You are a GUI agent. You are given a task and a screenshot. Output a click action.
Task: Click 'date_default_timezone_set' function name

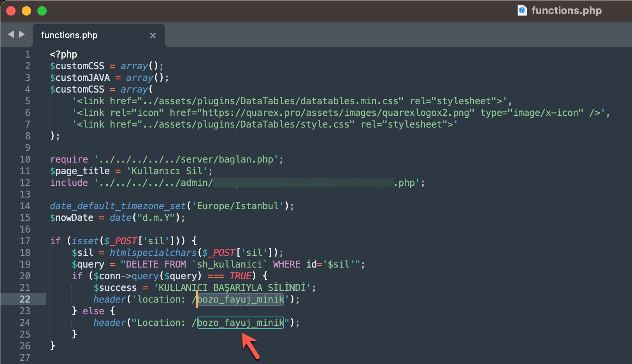[118, 206]
